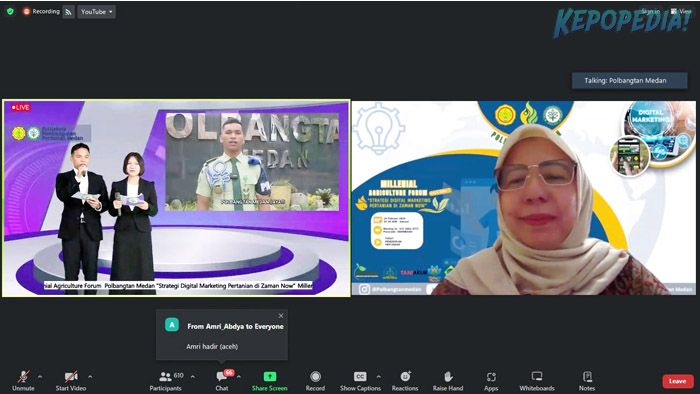The image size is (700, 394).
Task: Open the Apps panel
Action: pos(491,381)
